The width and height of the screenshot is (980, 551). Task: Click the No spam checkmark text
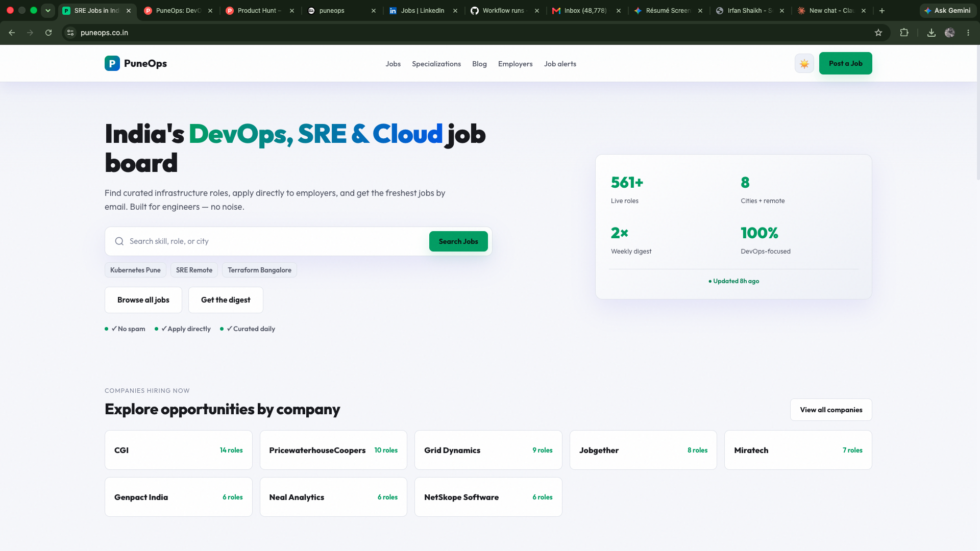click(128, 329)
